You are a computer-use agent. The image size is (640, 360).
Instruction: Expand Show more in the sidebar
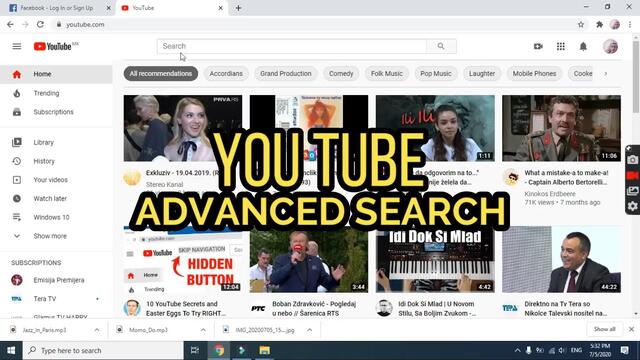pos(56,236)
